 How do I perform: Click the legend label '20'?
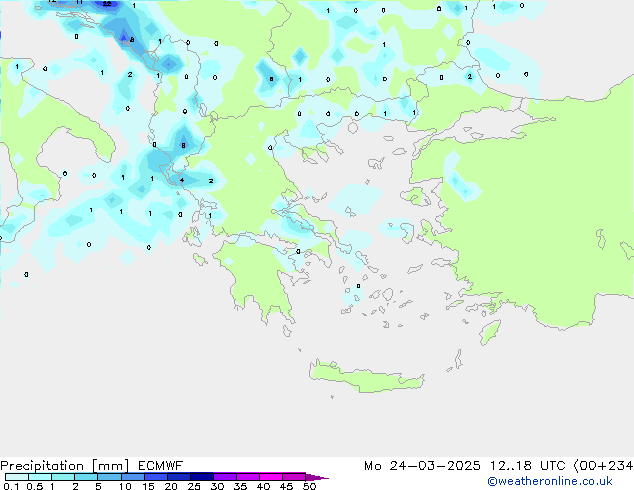[x=171, y=486]
